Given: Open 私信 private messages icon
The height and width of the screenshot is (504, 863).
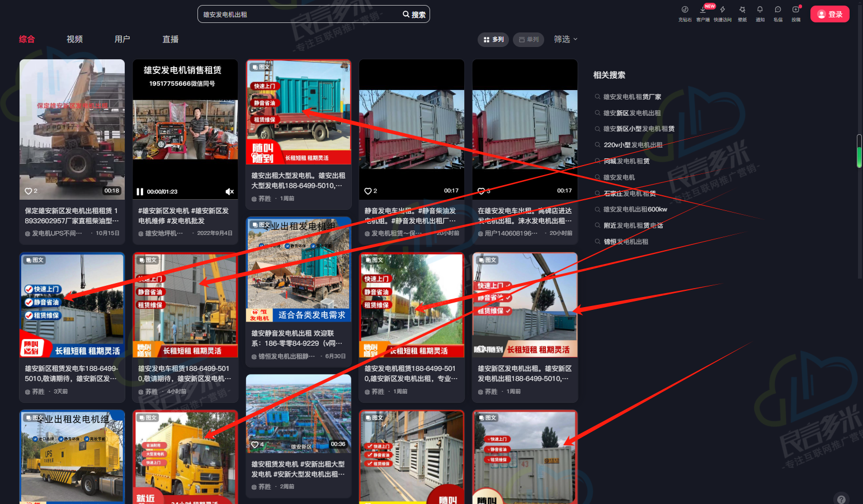Looking at the screenshot, I should point(777,10).
